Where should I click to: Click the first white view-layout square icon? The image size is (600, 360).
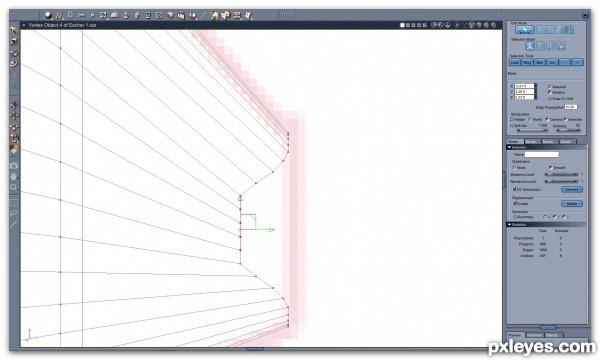coord(402,25)
